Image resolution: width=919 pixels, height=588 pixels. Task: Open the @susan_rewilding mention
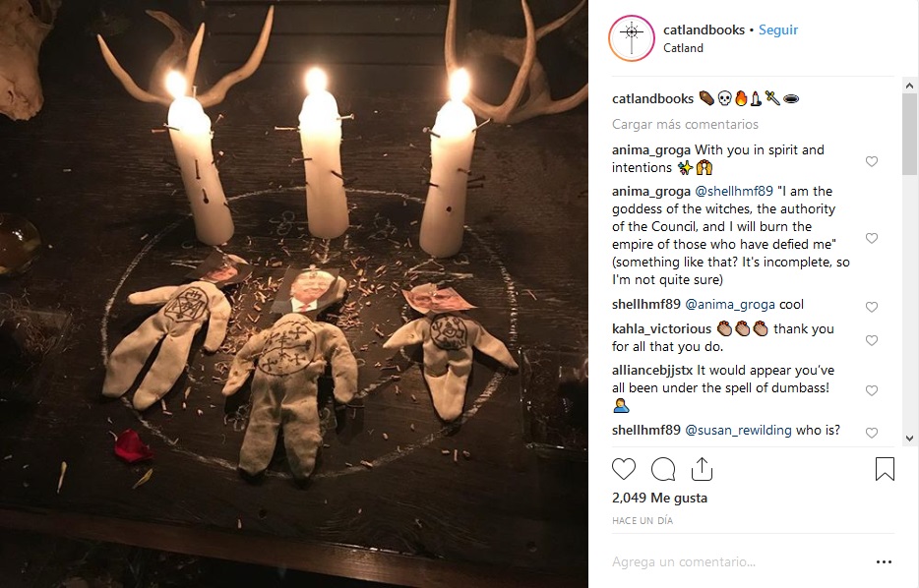pyautogui.click(x=742, y=430)
